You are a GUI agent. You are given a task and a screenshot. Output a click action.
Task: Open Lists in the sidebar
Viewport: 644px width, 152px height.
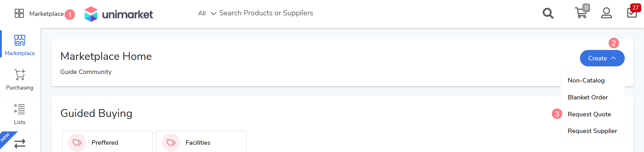(20, 114)
